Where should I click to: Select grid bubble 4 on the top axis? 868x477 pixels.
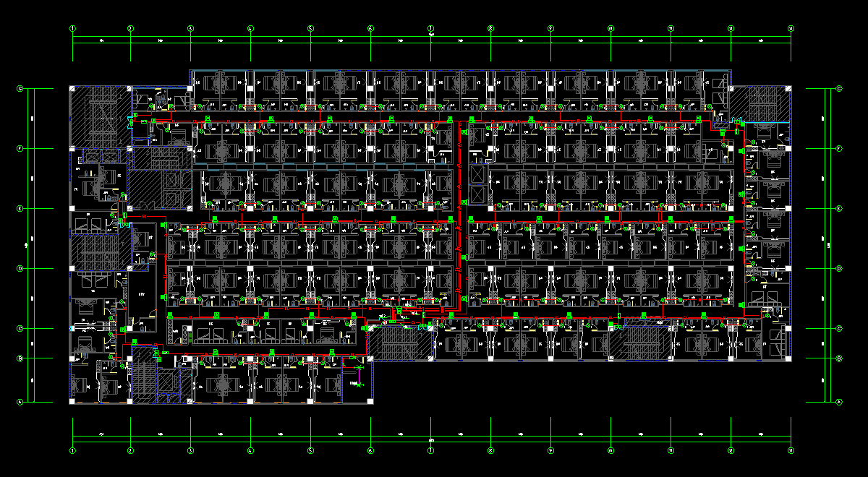(x=251, y=28)
